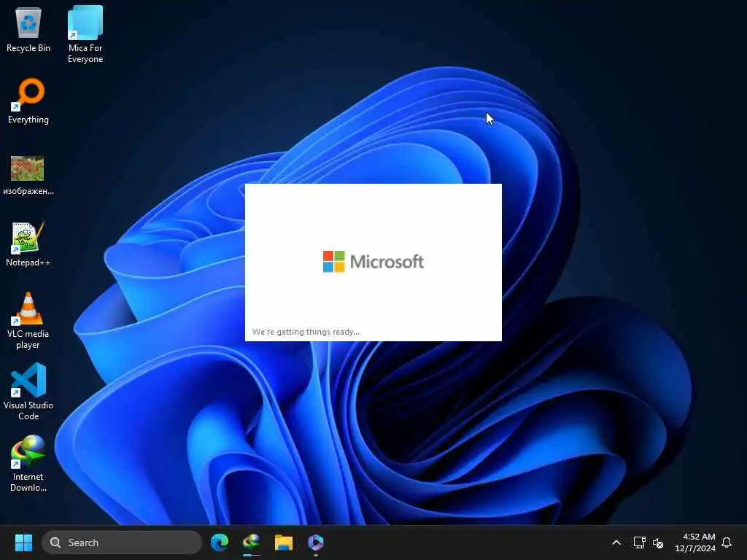Viewport: 747px width, 560px height.
Task: Select the изображен... image file thumbnail
Action: [x=28, y=175]
